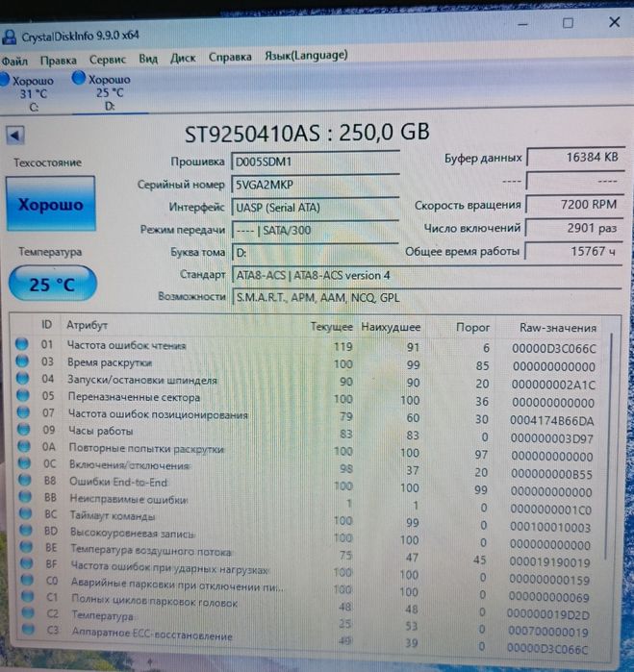Open the Диск menu
The height and width of the screenshot is (672, 634).
point(183,58)
